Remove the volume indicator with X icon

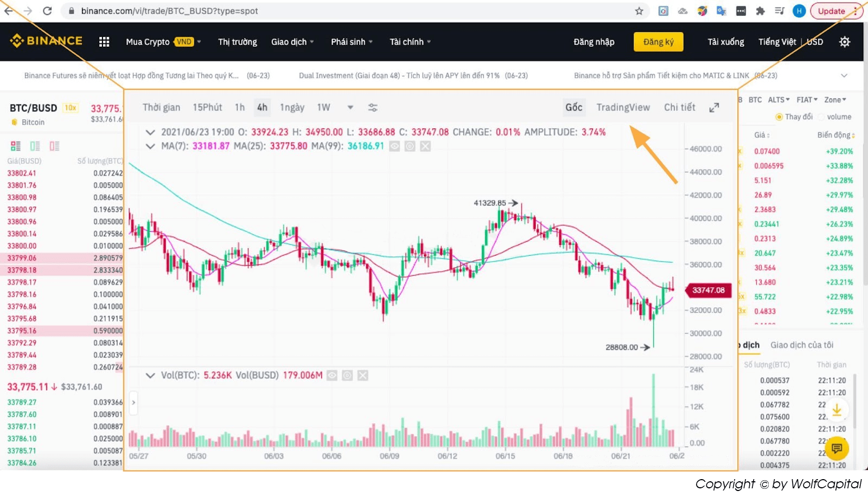tap(363, 375)
